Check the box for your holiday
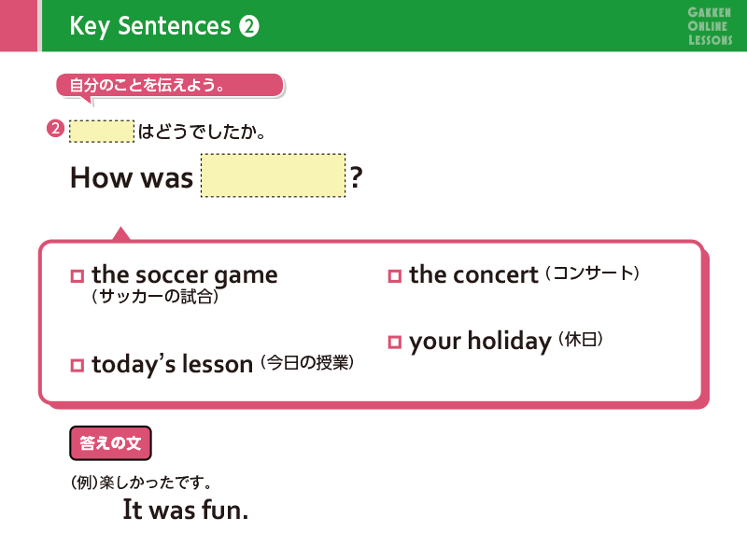Screen dimensions: 747x560 pyautogui.click(x=394, y=342)
